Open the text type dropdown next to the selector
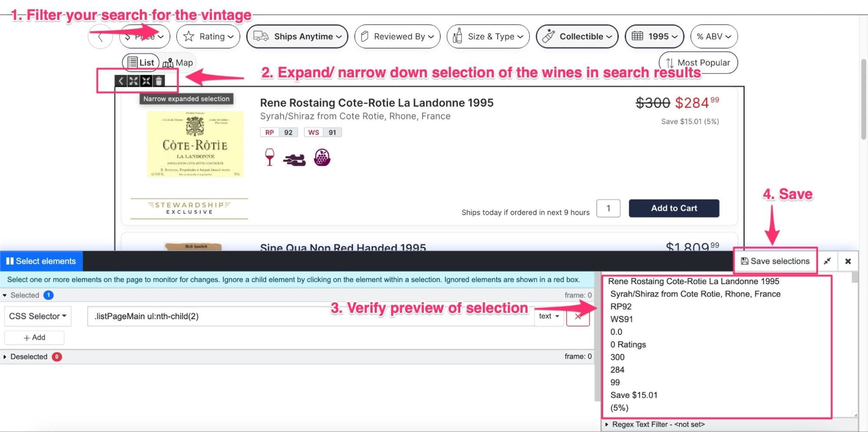Image resolution: width=868 pixels, height=432 pixels. click(548, 316)
